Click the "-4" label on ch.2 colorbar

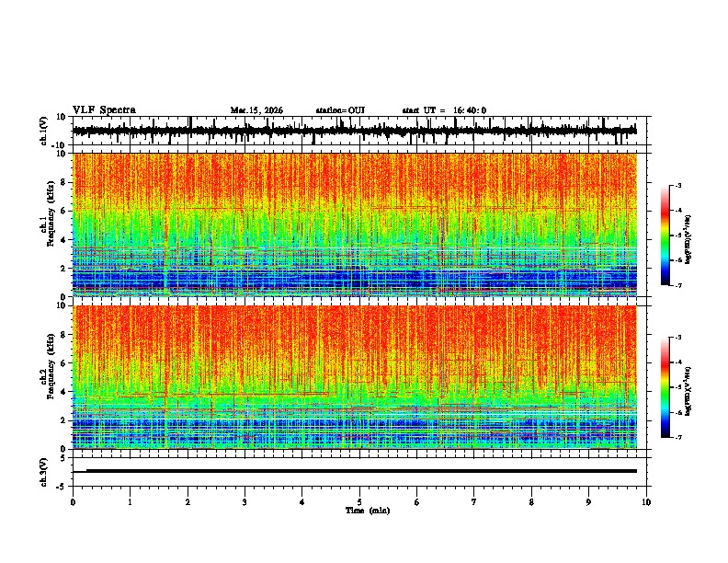tap(677, 362)
